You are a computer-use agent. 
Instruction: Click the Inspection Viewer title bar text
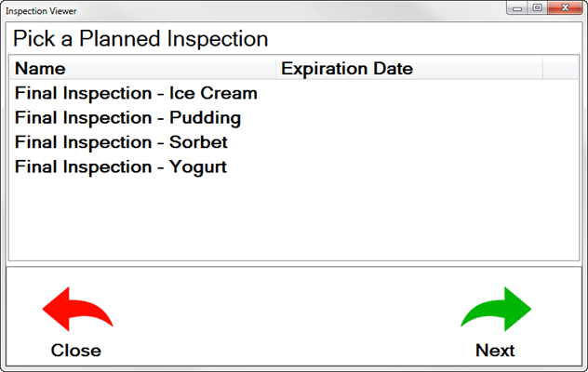point(42,11)
